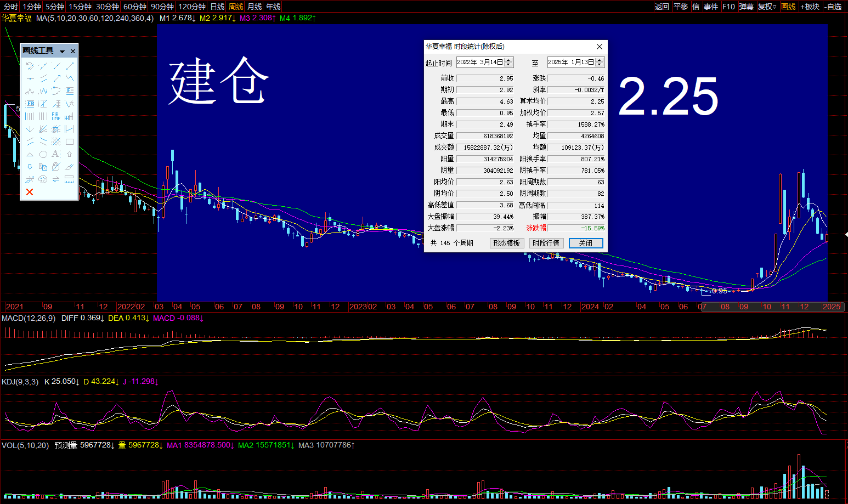Click the 2024 year marker on time axis

590,307
